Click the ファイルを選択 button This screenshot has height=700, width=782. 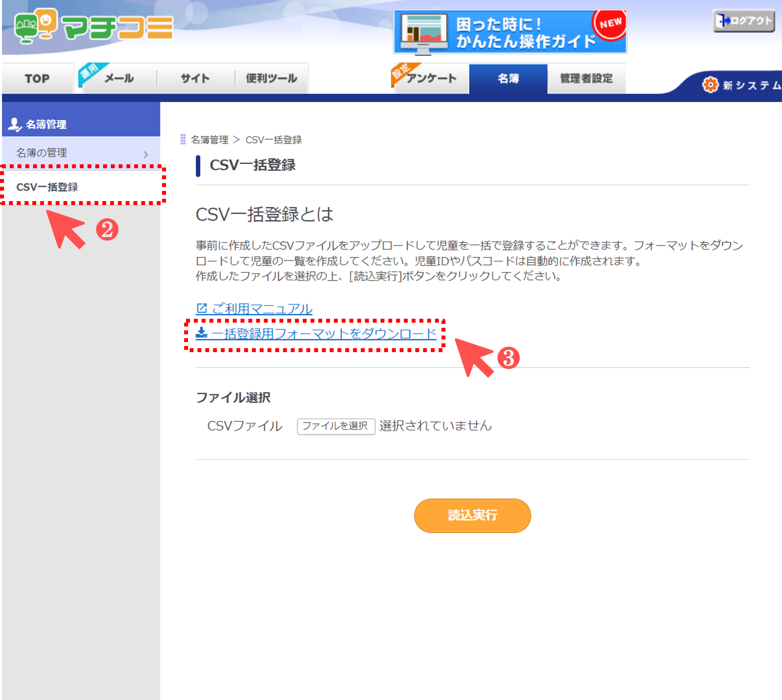336,426
